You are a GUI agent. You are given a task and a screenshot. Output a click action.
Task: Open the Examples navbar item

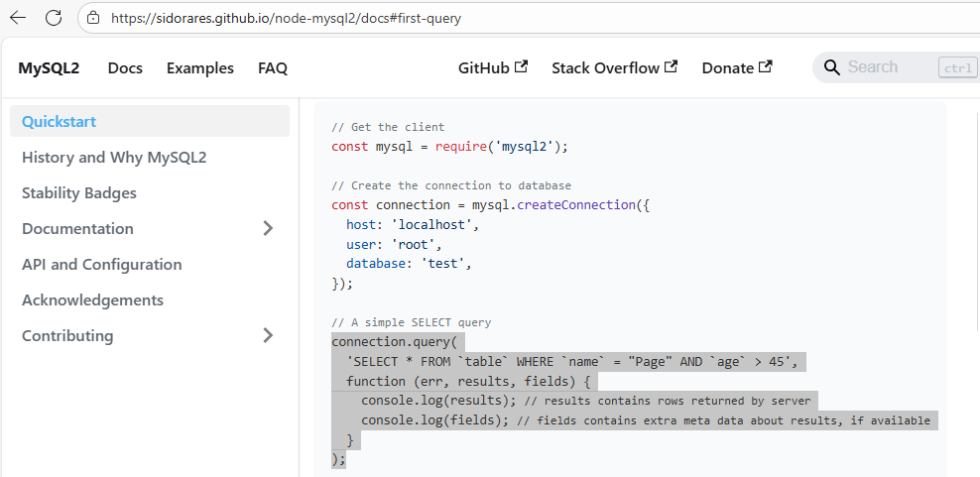[x=200, y=68]
